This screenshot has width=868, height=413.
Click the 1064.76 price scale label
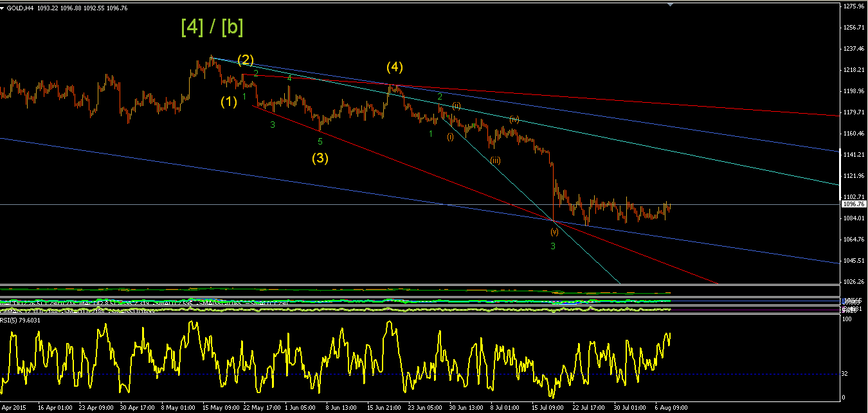(853, 240)
